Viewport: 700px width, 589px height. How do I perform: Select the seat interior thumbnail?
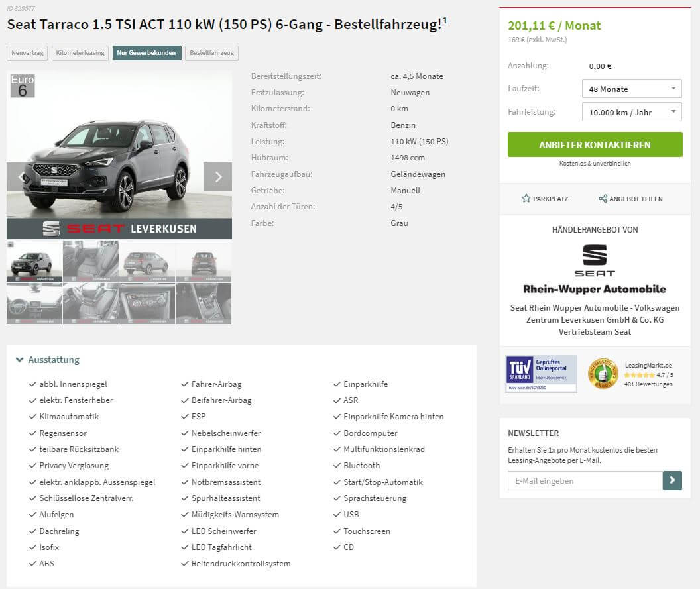[x=91, y=261]
